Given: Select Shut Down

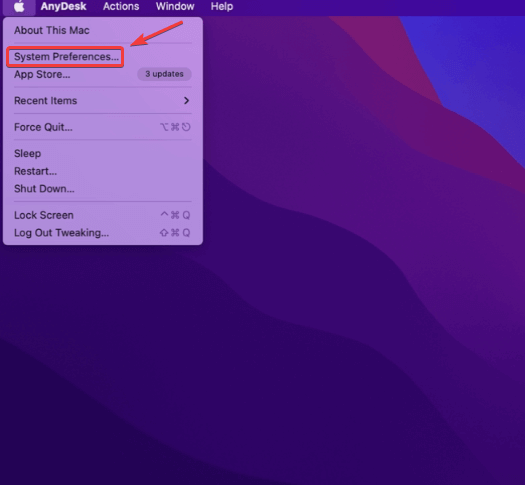Looking at the screenshot, I should point(103,189).
